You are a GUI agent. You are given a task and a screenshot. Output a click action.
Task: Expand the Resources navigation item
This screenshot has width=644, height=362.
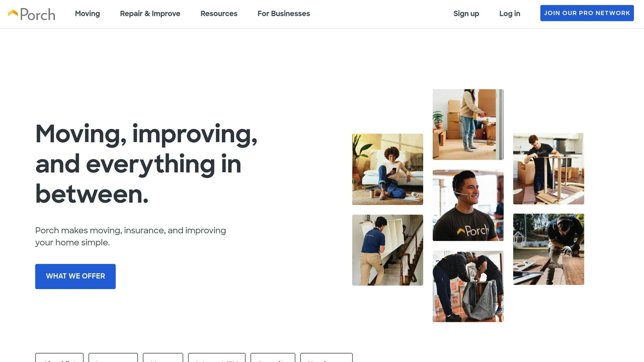point(219,14)
